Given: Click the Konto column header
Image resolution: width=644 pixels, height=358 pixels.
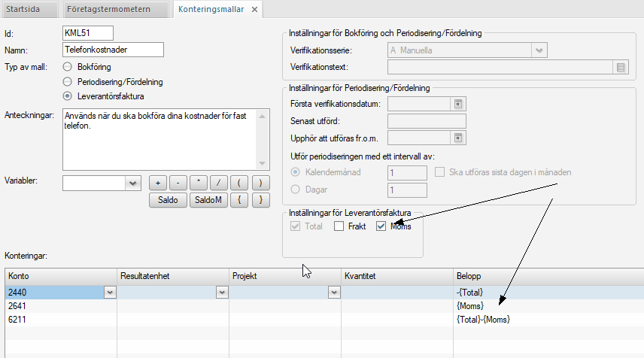Looking at the screenshot, I should coord(61,276).
